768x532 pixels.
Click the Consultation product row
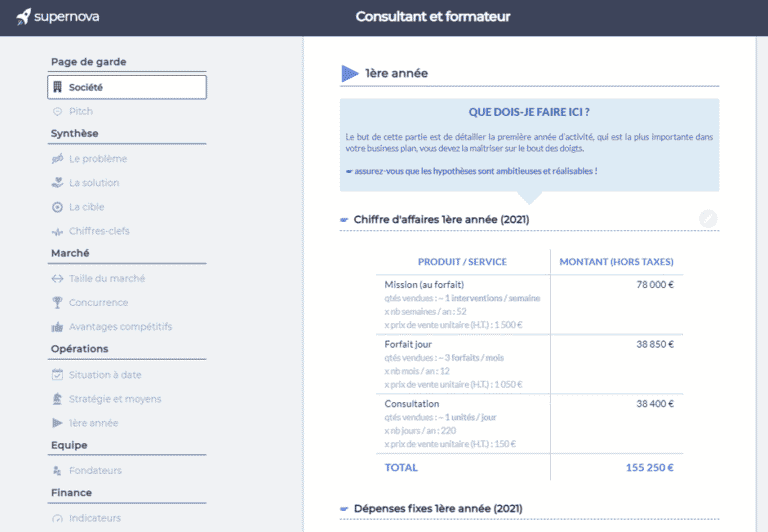coord(529,423)
